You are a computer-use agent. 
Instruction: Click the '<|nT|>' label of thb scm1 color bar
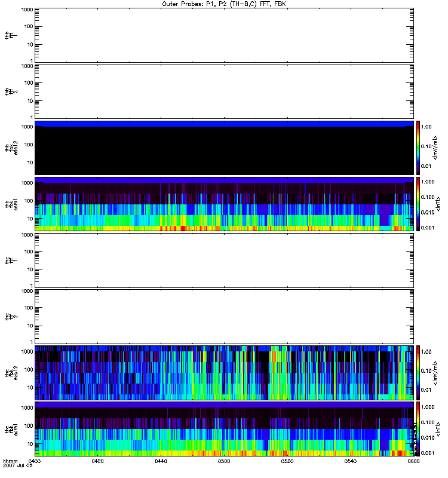(438, 204)
